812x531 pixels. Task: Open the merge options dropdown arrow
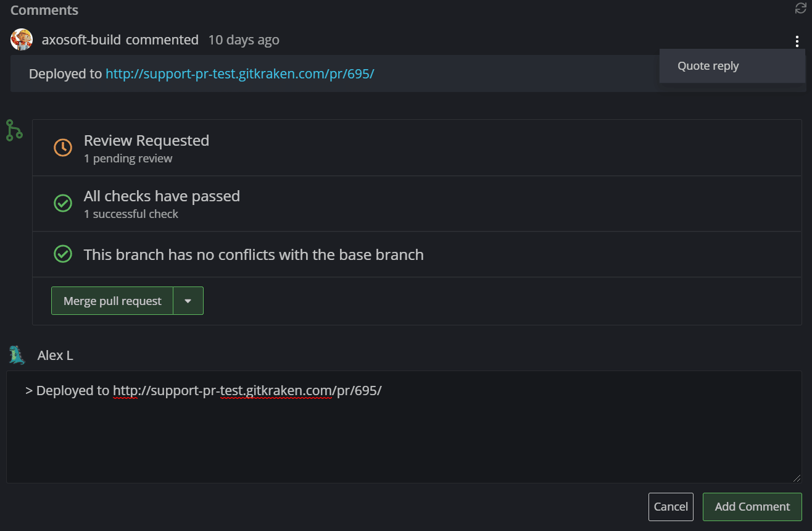pyautogui.click(x=188, y=301)
